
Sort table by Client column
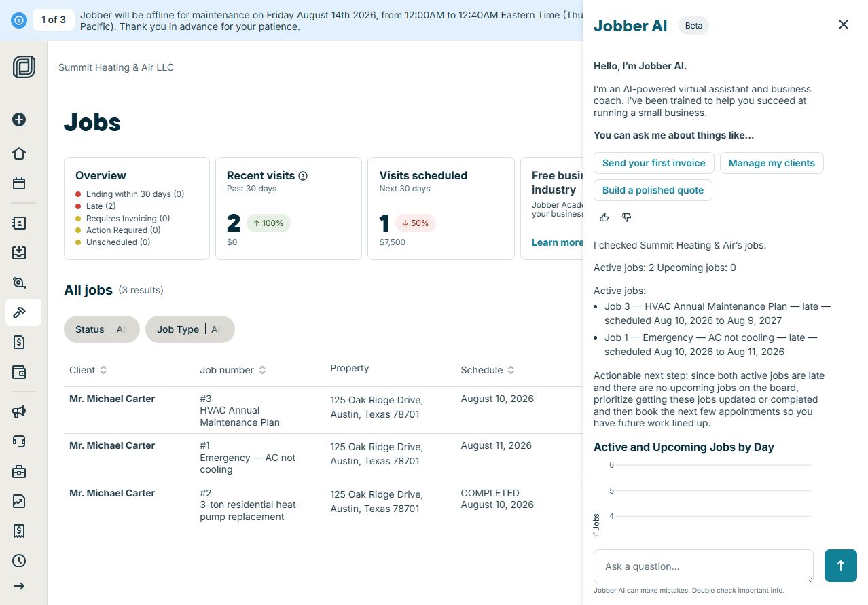click(x=88, y=370)
